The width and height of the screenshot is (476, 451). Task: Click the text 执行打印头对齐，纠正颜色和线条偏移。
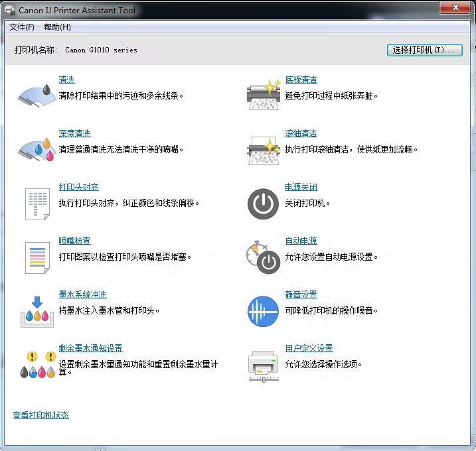coord(129,203)
